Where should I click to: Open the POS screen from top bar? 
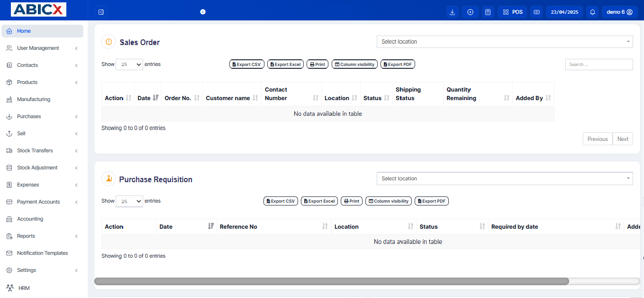[x=512, y=11]
